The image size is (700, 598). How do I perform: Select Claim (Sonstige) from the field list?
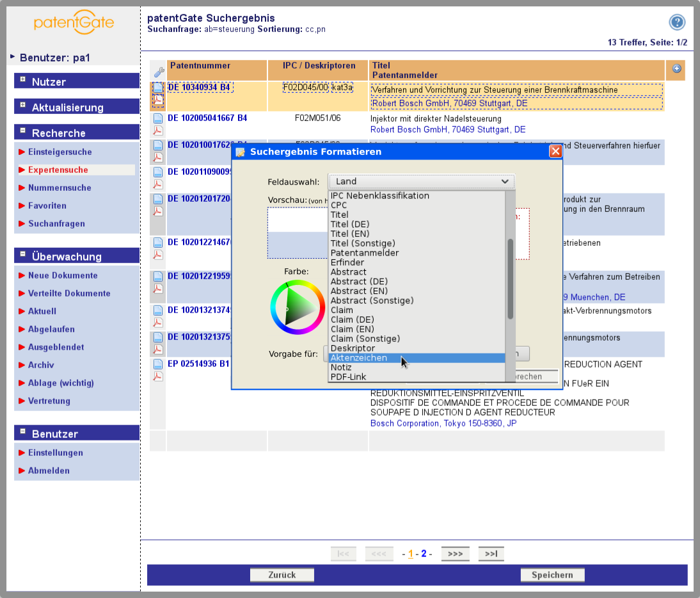[x=417, y=339]
